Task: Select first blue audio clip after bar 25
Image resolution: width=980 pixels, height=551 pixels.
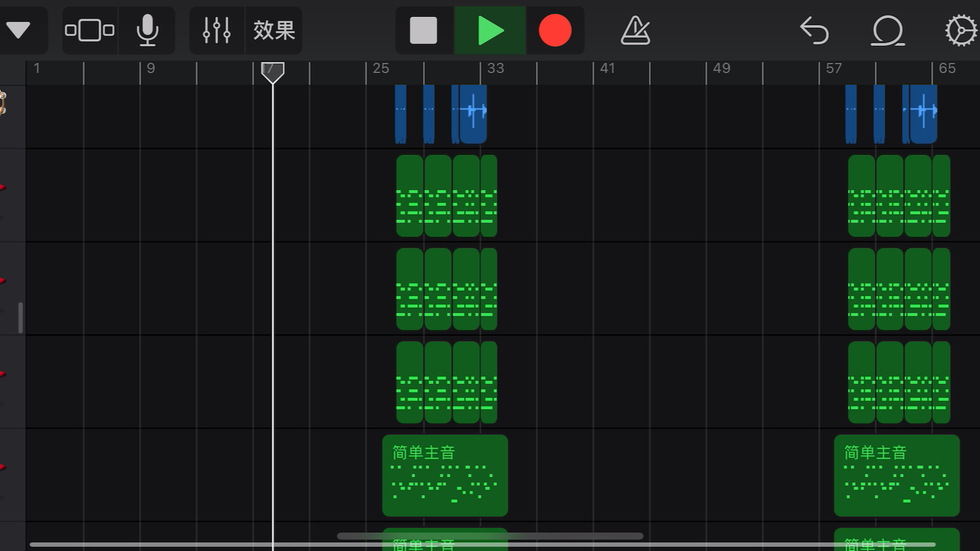Action: click(x=400, y=114)
